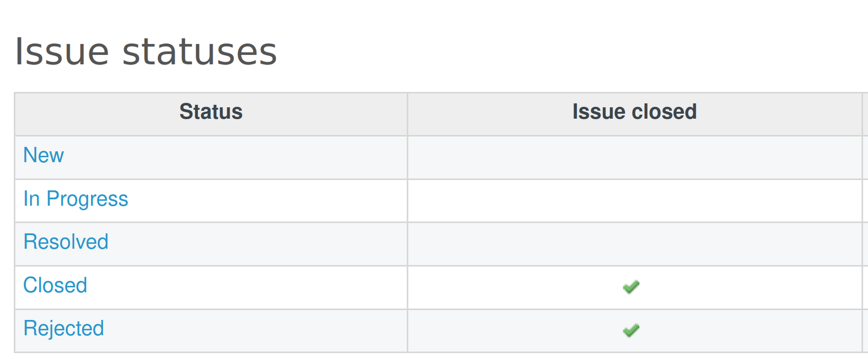The width and height of the screenshot is (868, 359).
Task: Select the empty Issue closed cell for New
Action: (x=634, y=156)
